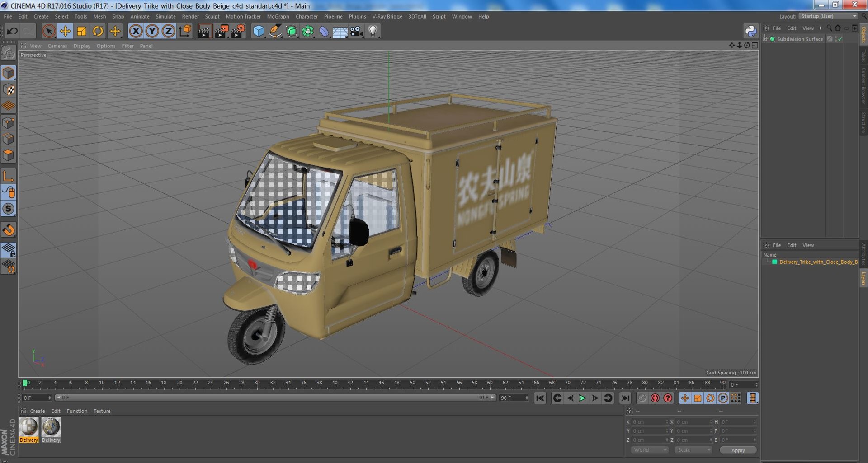This screenshot has width=868, height=463.
Task: Open the Objects side tab
Action: [863, 34]
